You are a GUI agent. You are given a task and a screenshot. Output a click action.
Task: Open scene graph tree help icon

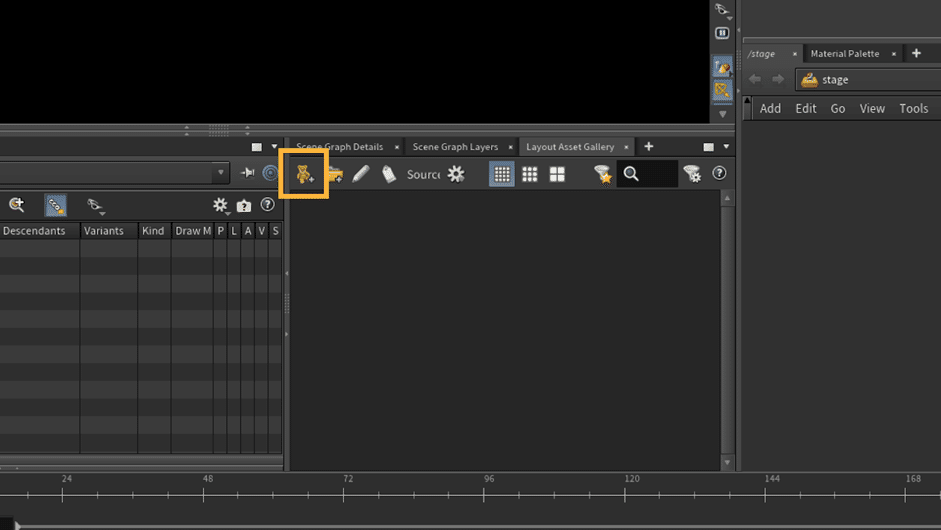pyautogui.click(x=268, y=205)
